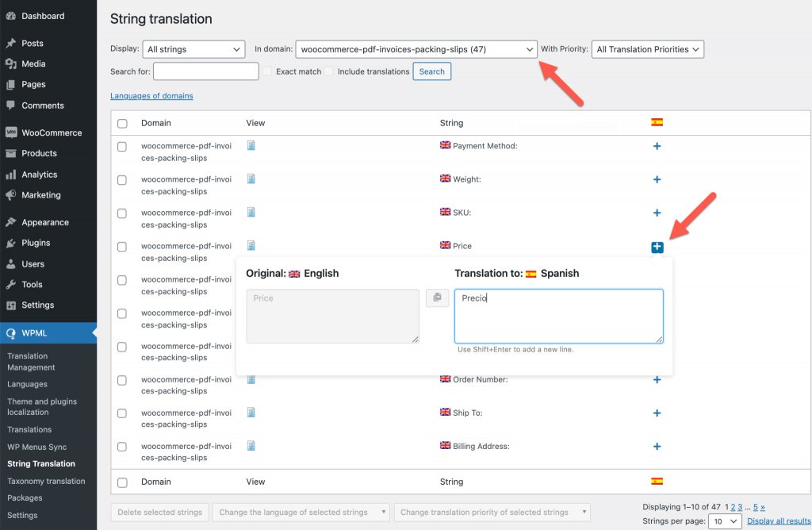Add Spanish translation for Ship To
Image resolution: width=812 pixels, height=530 pixels.
[657, 413]
